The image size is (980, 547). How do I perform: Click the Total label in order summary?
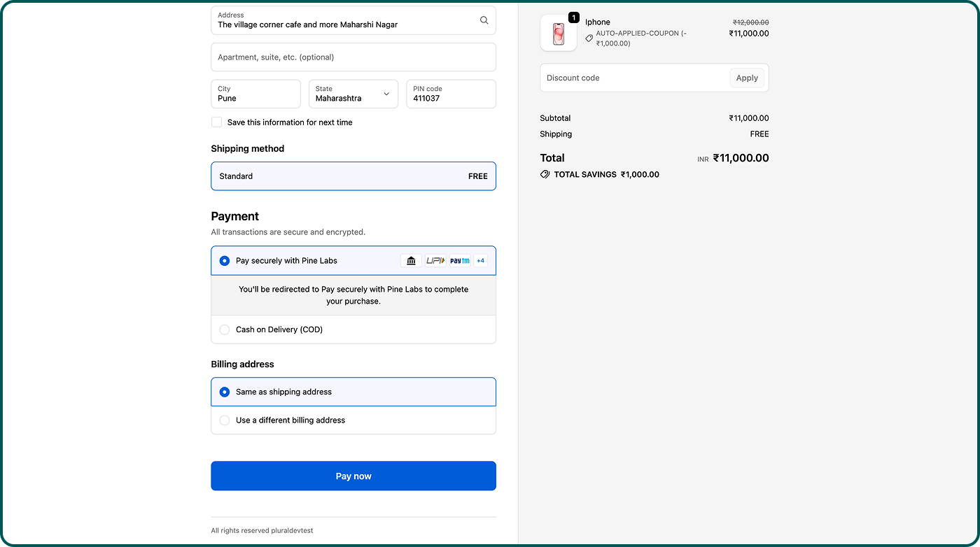click(552, 158)
